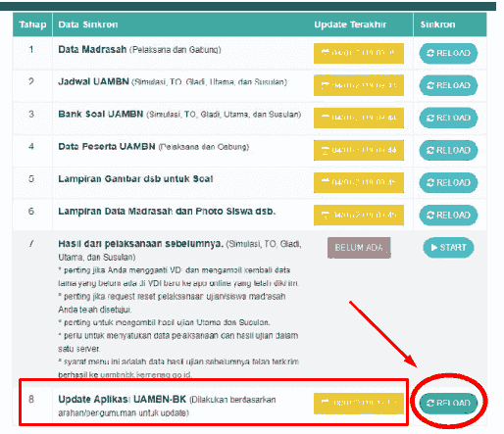The height and width of the screenshot is (434, 504).
Task: Reload Bank Soal UAMBN sync row
Action: tap(448, 118)
